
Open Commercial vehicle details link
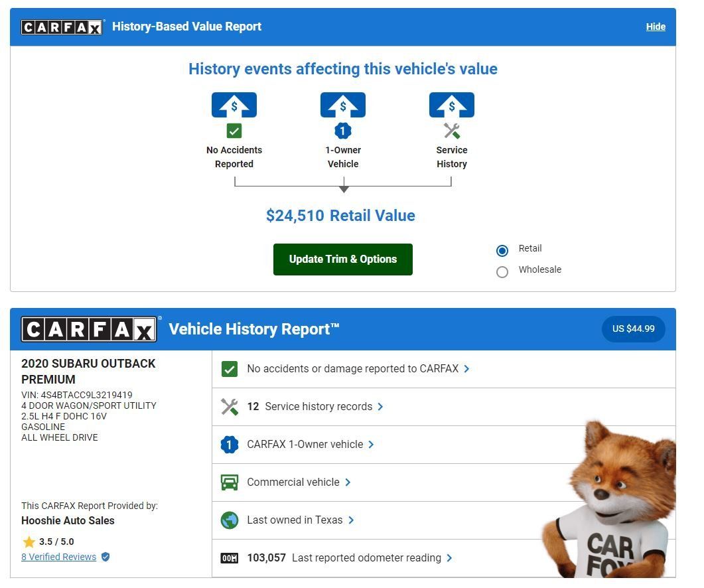pyautogui.click(x=293, y=482)
